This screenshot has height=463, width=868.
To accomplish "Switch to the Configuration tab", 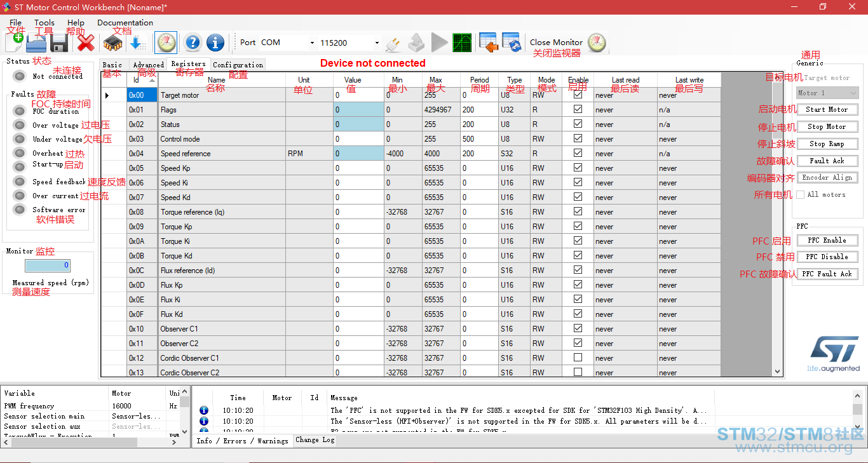I will (x=238, y=65).
